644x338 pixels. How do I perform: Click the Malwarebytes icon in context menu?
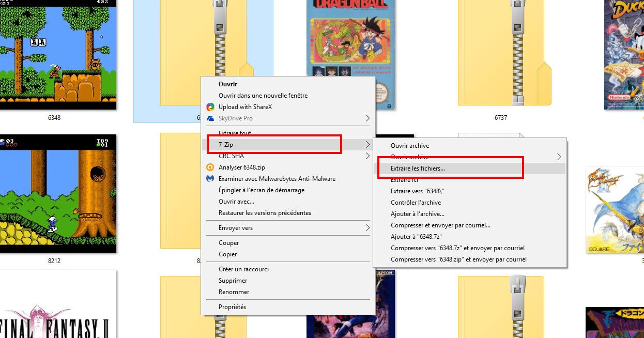[210, 179]
